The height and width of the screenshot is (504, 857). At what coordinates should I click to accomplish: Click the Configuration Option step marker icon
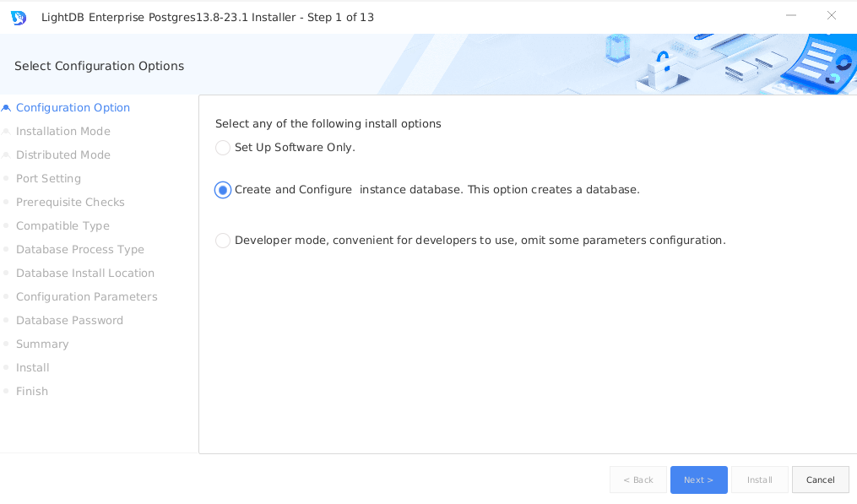pyautogui.click(x=7, y=108)
